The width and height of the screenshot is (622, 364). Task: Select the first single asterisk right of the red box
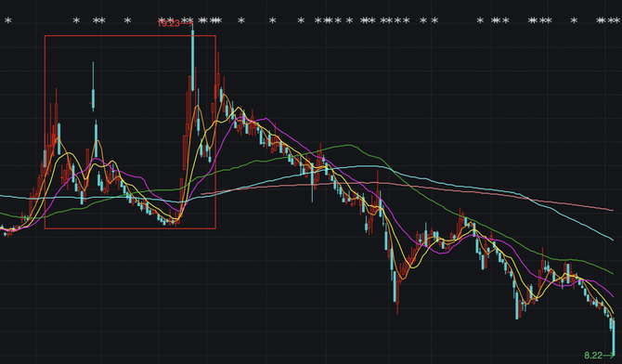[241, 20]
